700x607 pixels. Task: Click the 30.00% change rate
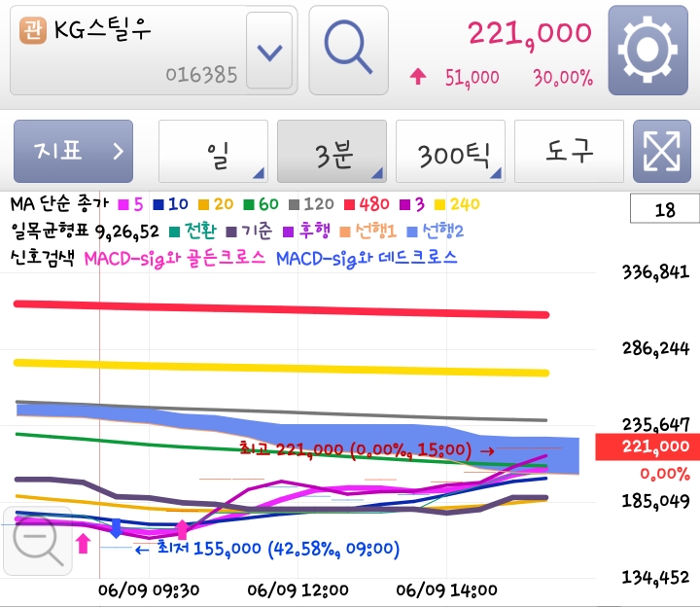[x=563, y=78]
